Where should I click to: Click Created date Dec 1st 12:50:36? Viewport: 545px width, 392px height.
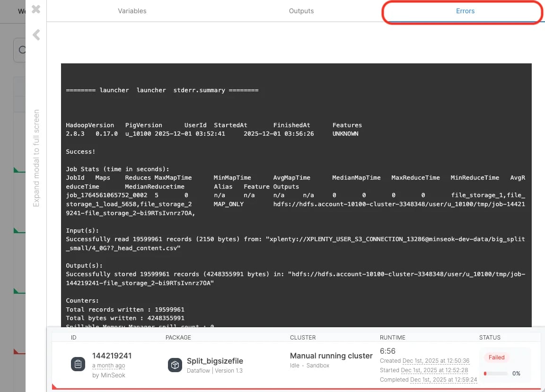coord(436,361)
